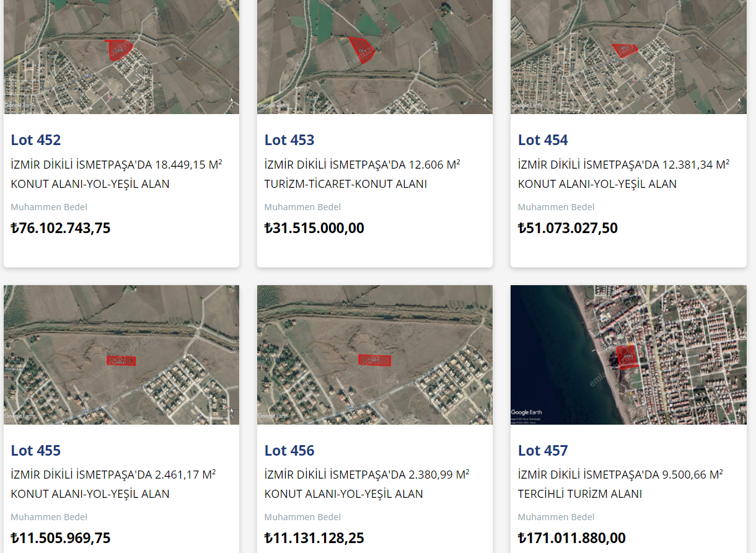The width and height of the screenshot is (756, 553).
Task: Select the 9.500,66 M² Tercihli Turizm description
Action: (x=620, y=484)
